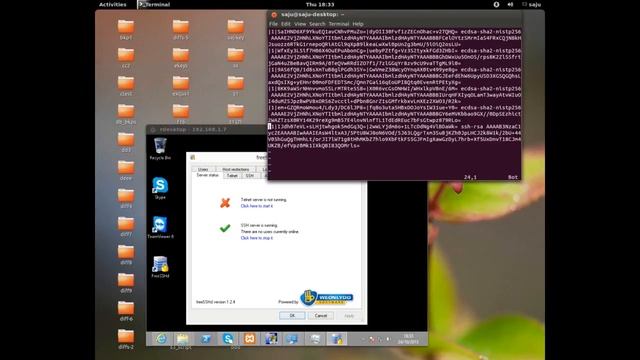
Task: Launch the Skype shortcut on the remote desktop
Action: click(160, 188)
